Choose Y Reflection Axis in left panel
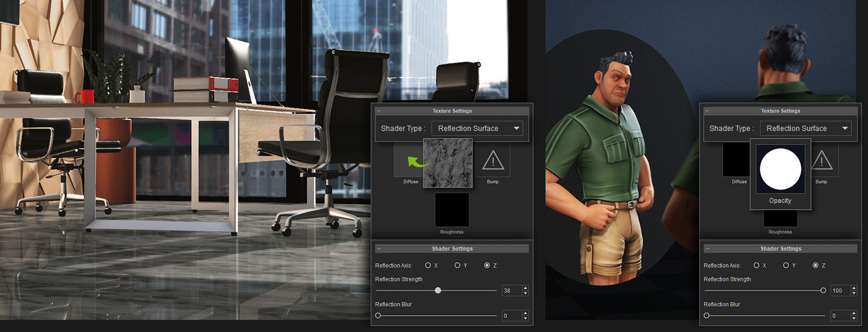Image resolution: width=868 pixels, height=332 pixels. coord(458,266)
